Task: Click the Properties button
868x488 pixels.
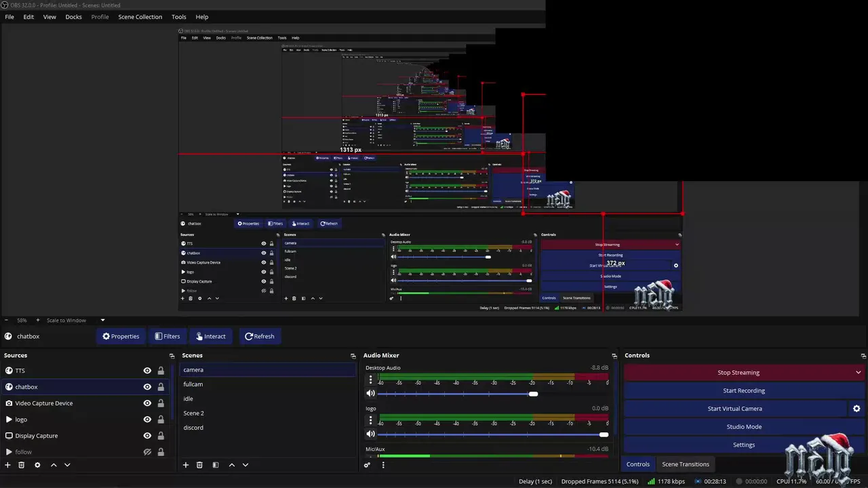Action: coord(121,336)
